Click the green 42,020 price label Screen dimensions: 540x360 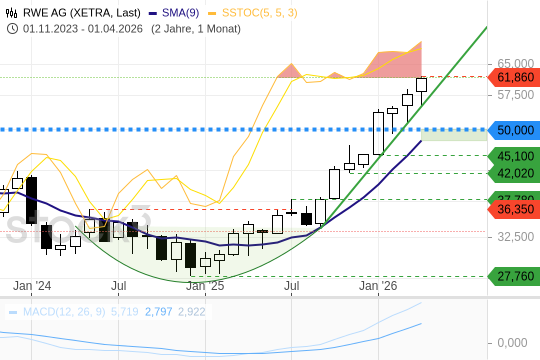[514, 173]
